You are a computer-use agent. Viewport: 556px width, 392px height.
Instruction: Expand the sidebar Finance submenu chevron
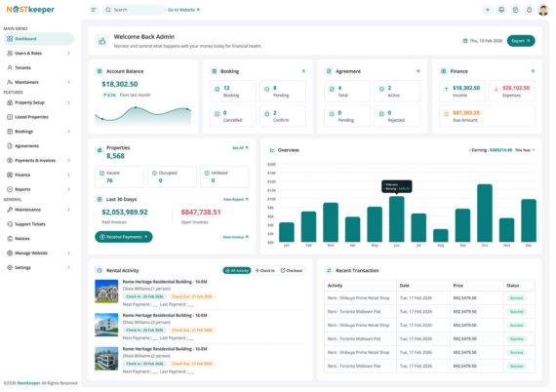pos(68,175)
